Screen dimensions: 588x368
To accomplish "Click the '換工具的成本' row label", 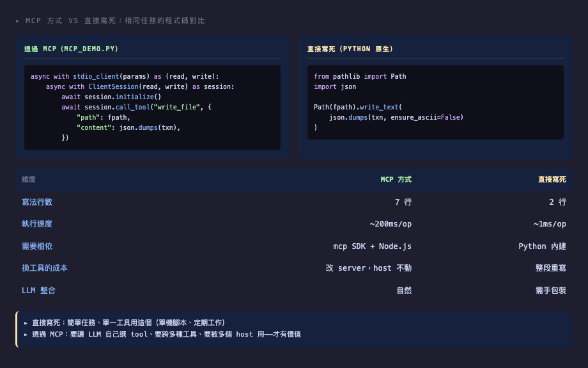I will [45, 268].
